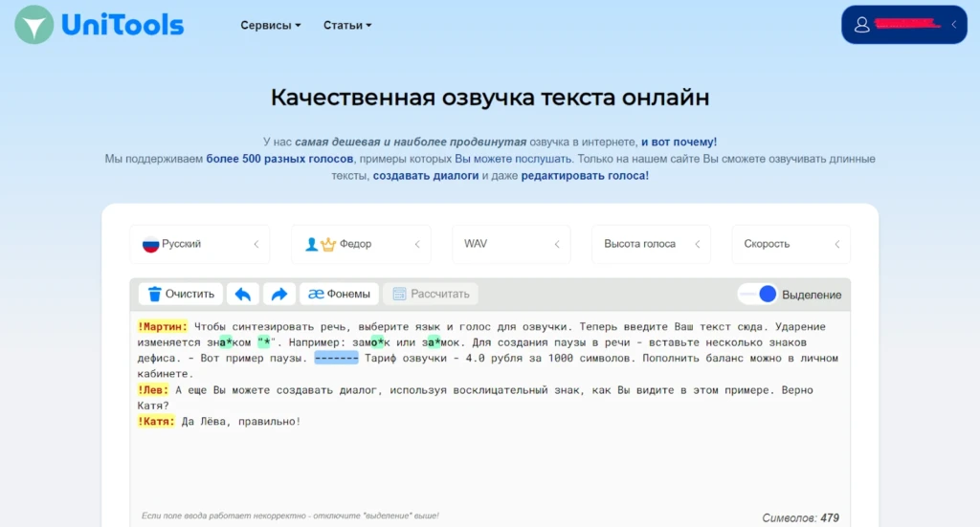
Task: Click the !Лев: speaker tag
Action: click(x=153, y=390)
